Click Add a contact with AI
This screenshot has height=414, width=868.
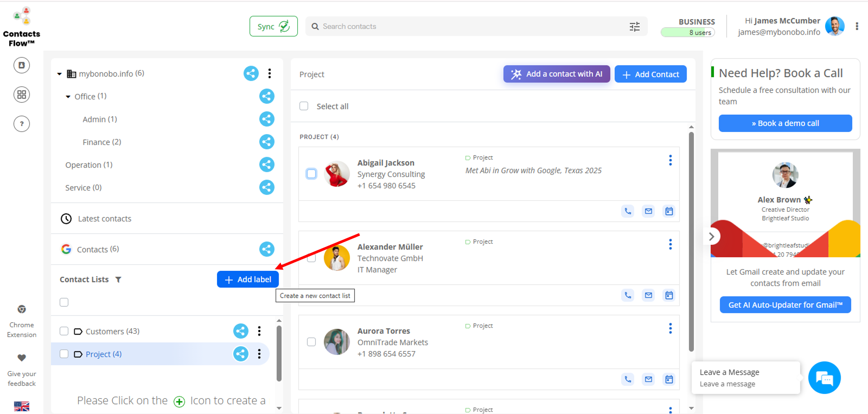pos(556,74)
